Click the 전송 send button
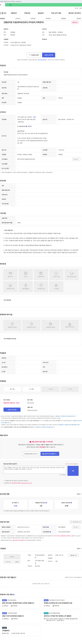Image resolution: width=82 pixels, height=644 pixels. pos(73,471)
